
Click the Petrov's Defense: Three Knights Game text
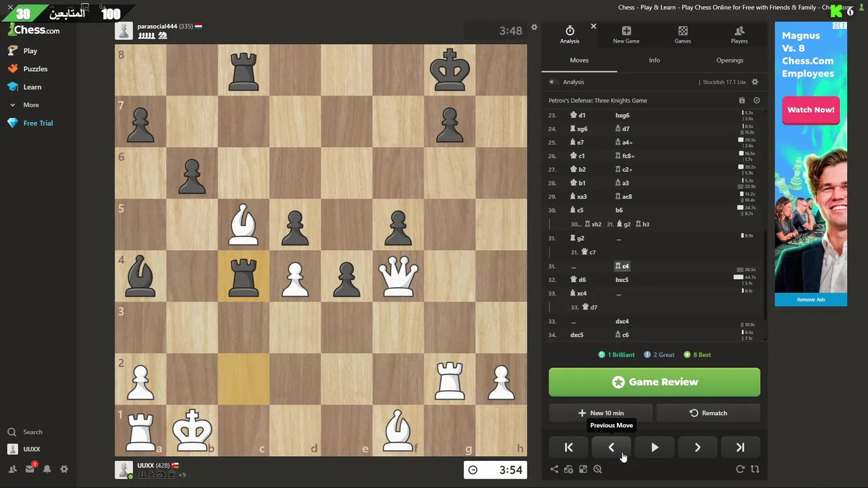[597, 100]
